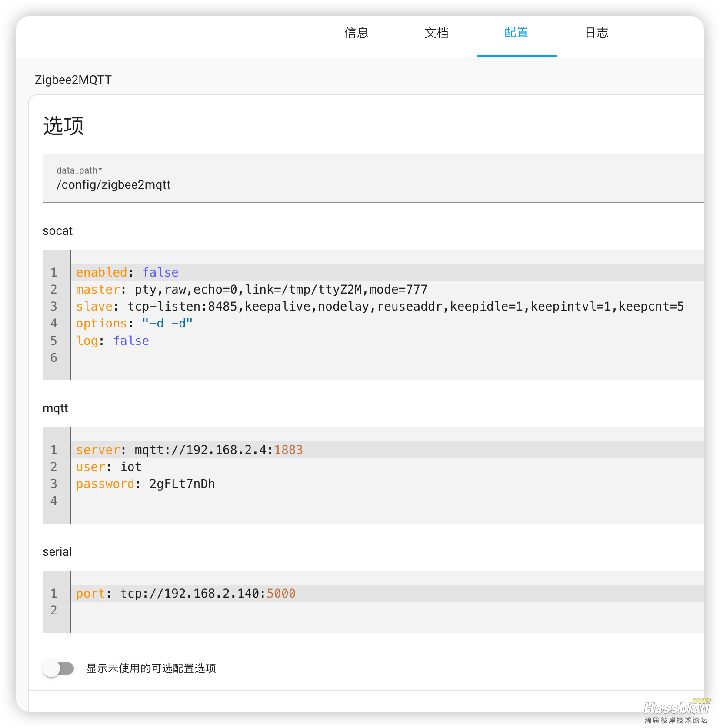The height and width of the screenshot is (728, 720).
Task: Click the options: "-d -d" line
Action: (x=387, y=323)
